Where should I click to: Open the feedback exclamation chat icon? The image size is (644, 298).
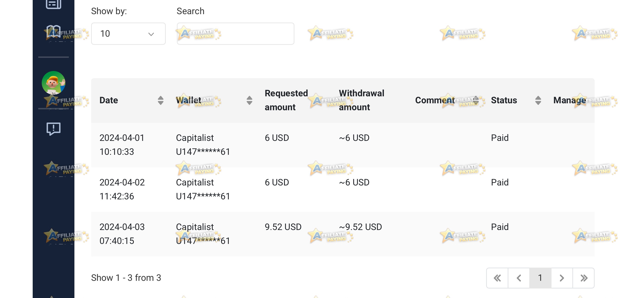pos(54,129)
